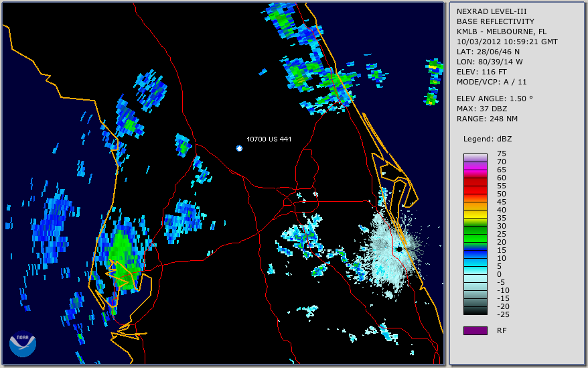Screen dimensions: 588x368
Task: Click the 'ELEV: 116 FT' line
Action: [482, 72]
